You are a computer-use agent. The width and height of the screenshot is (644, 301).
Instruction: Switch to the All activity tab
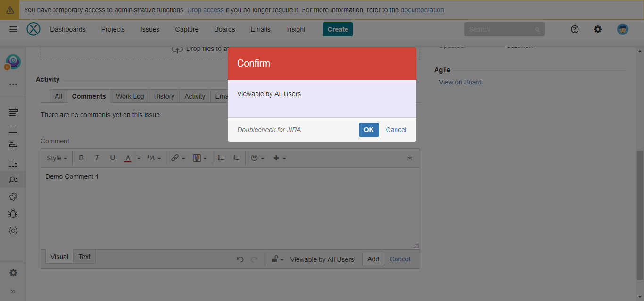pos(58,96)
